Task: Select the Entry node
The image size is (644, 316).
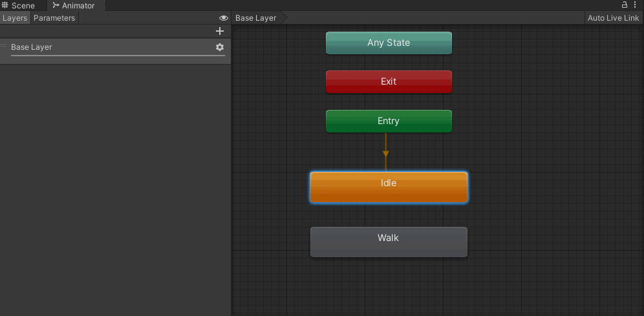Action: point(389,121)
